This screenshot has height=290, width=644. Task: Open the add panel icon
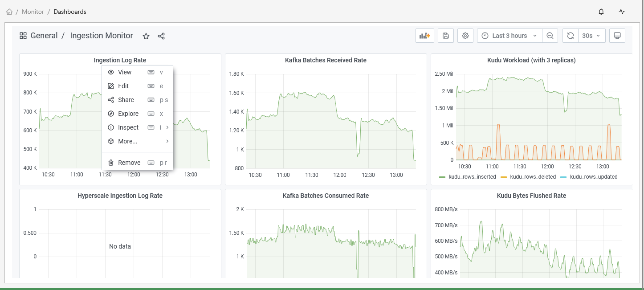tap(424, 35)
